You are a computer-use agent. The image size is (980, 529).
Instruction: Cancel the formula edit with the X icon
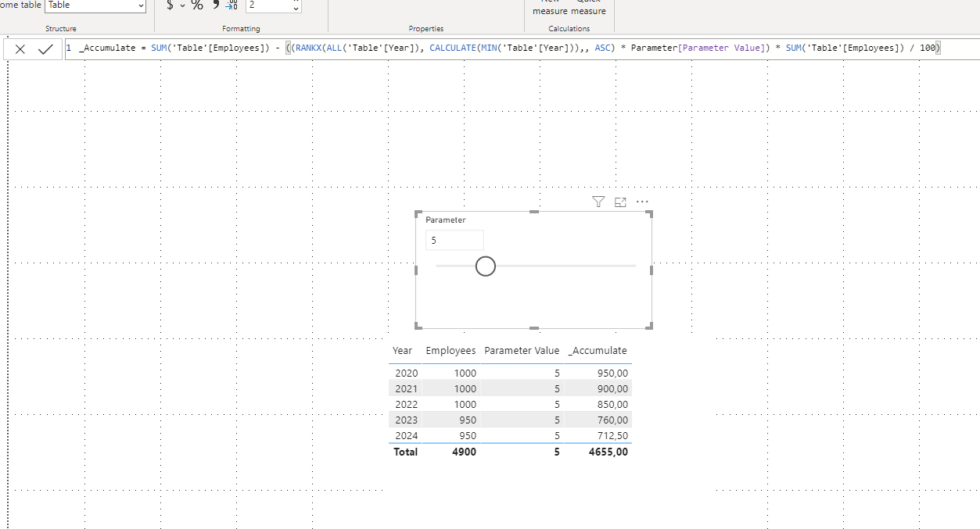pyautogui.click(x=20, y=48)
